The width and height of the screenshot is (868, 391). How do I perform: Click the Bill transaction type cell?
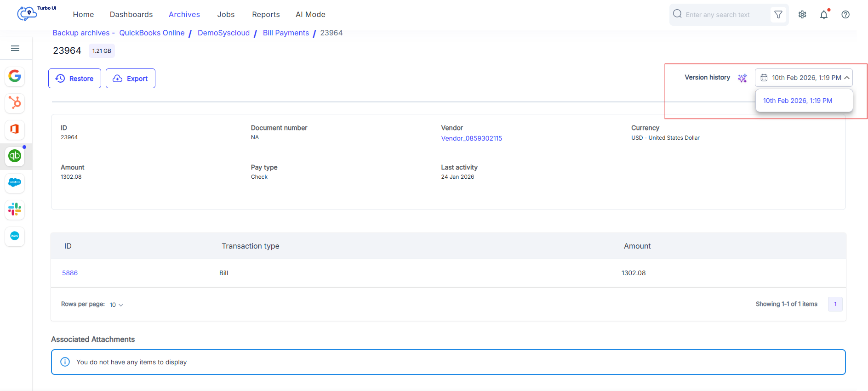coord(223,273)
